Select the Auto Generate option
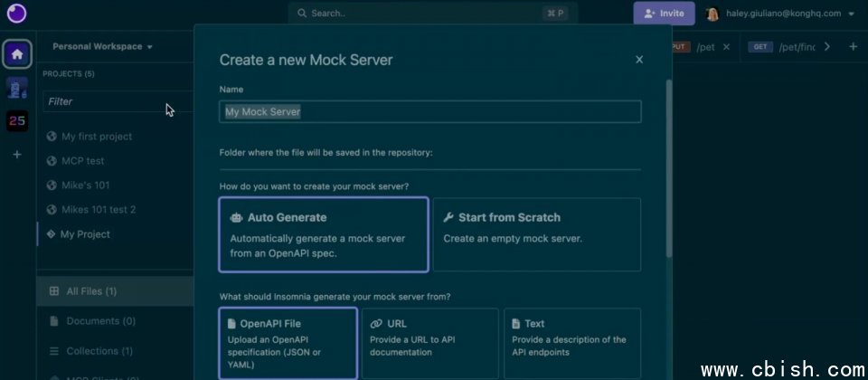Viewport: 868px width, 380px height. 323,234
